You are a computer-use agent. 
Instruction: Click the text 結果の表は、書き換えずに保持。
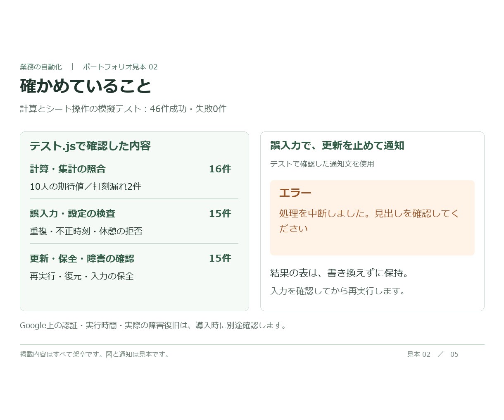click(340, 273)
